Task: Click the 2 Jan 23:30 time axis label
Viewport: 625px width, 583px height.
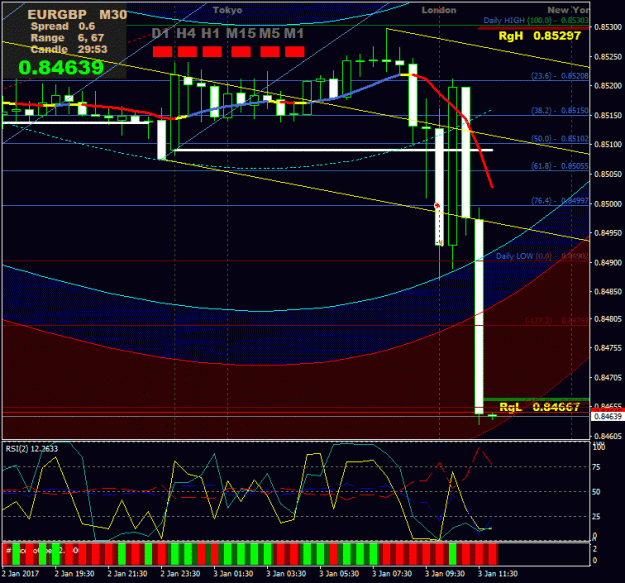Action: [180, 574]
